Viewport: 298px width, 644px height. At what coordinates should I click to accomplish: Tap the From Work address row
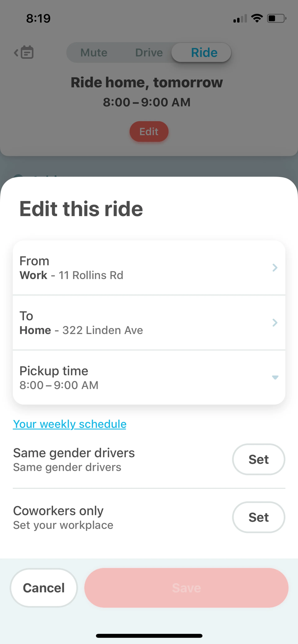pyautogui.click(x=125, y=268)
